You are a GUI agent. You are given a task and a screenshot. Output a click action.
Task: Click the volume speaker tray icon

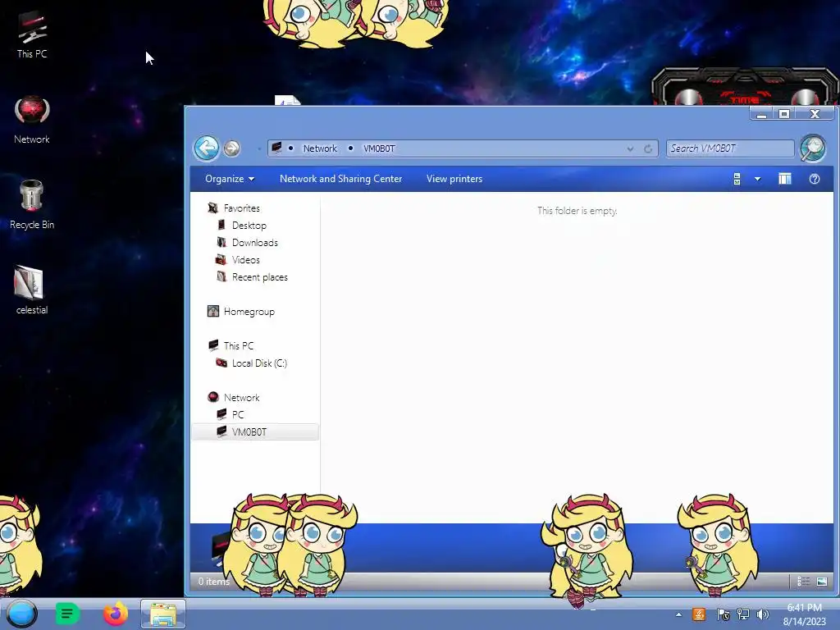[762, 614]
